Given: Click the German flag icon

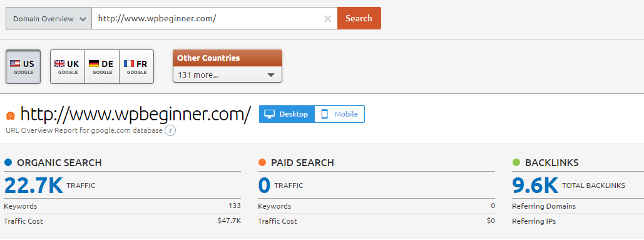Looking at the screenshot, I should pos(94,64).
